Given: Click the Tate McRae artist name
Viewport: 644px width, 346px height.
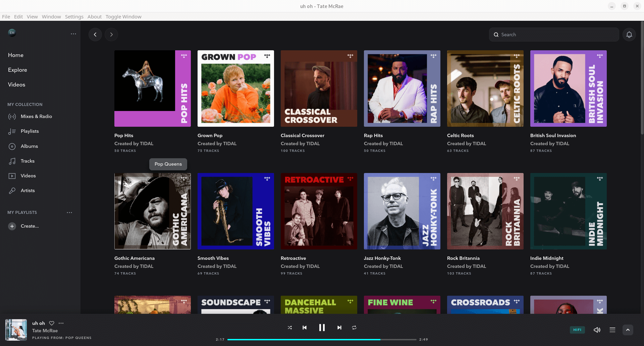Looking at the screenshot, I should point(45,331).
